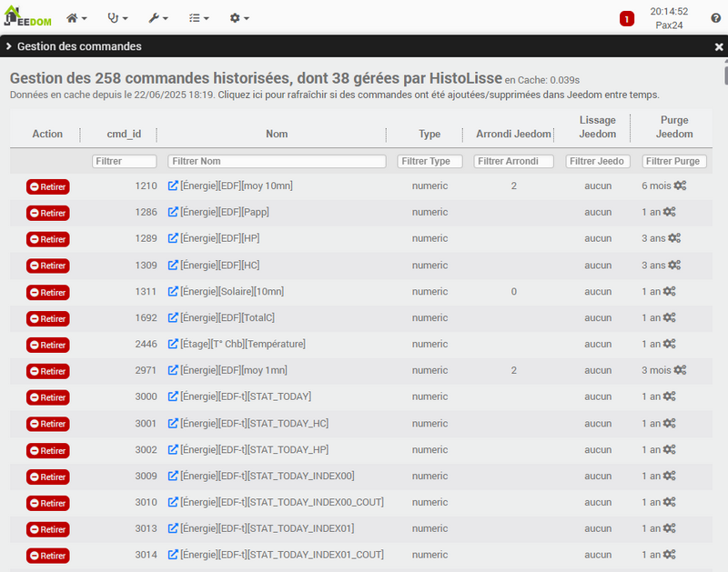Sort by Arrondi Jeedom column header

click(x=513, y=134)
